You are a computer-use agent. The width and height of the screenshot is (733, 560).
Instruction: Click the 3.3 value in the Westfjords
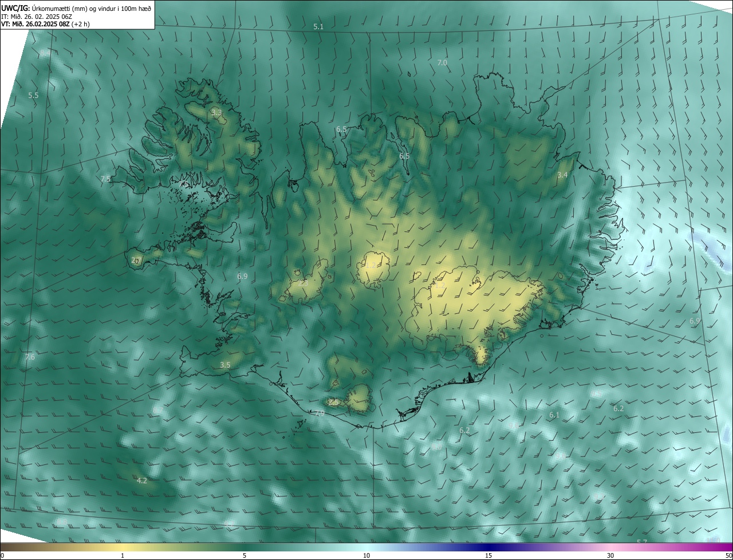click(x=216, y=113)
